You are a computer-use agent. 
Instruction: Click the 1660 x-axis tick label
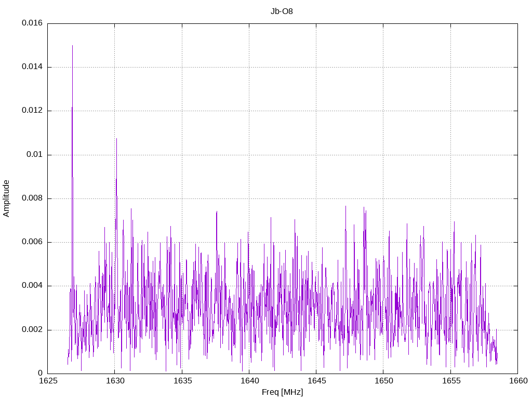pos(517,381)
